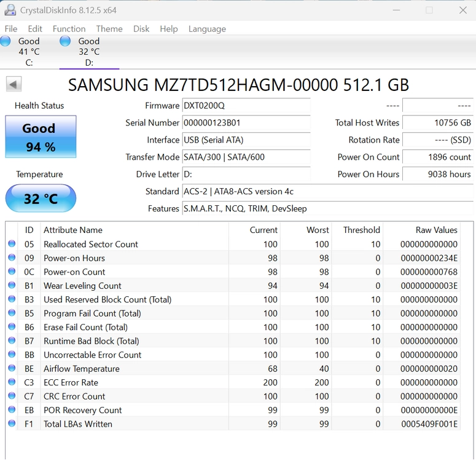Image resolution: width=476 pixels, height=461 pixels.
Task: Select the D: drive tab at 32 °C
Action: coord(89,52)
